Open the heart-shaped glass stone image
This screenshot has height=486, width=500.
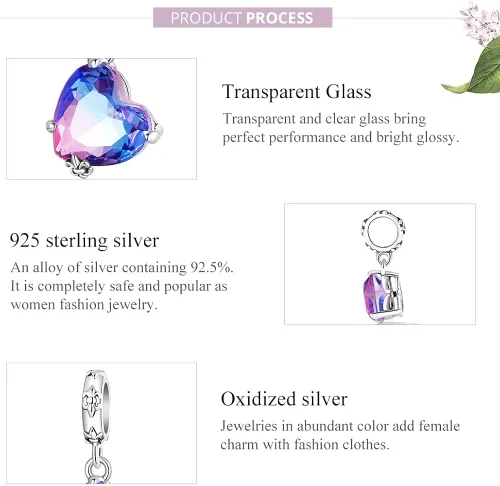tap(101, 119)
